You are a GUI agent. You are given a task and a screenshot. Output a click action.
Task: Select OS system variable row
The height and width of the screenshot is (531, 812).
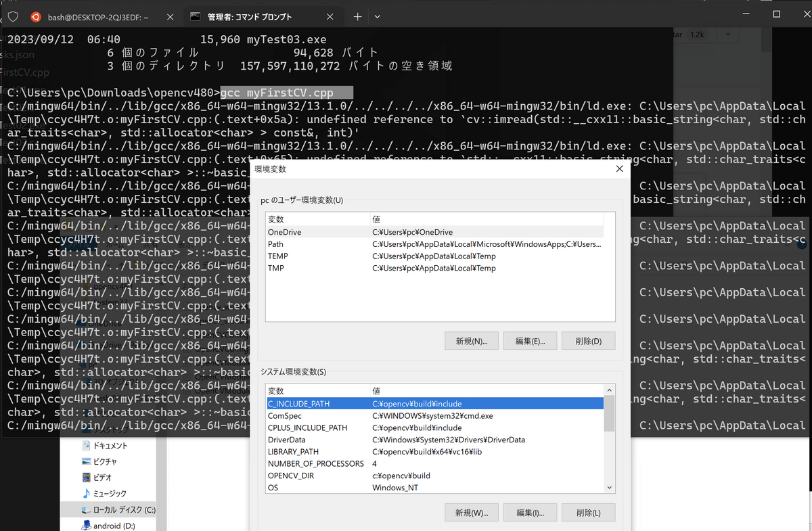(x=434, y=488)
